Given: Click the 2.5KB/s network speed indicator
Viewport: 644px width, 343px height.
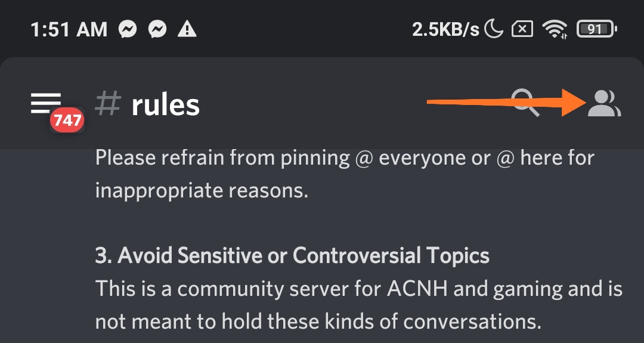Looking at the screenshot, I should (445, 29).
